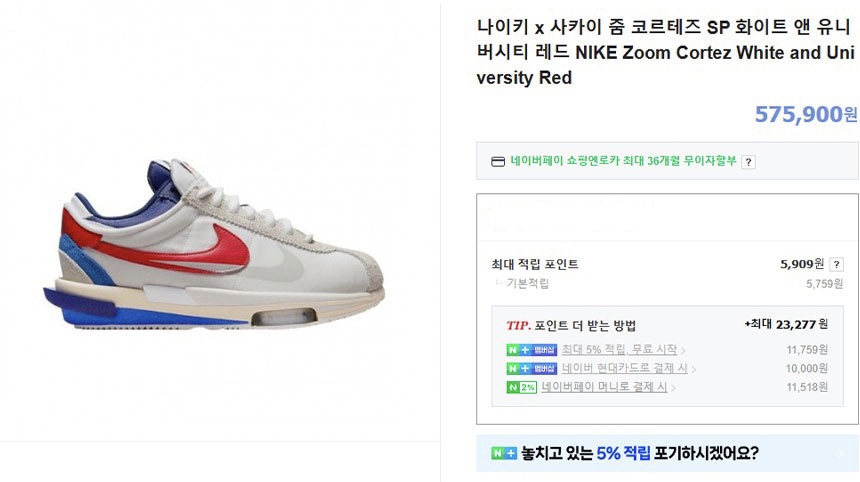Image resolution: width=860 pixels, height=482 pixels.
Task: Click the N+ 멤버십 badge beside 최대 5% 적립
Action: click(531, 350)
